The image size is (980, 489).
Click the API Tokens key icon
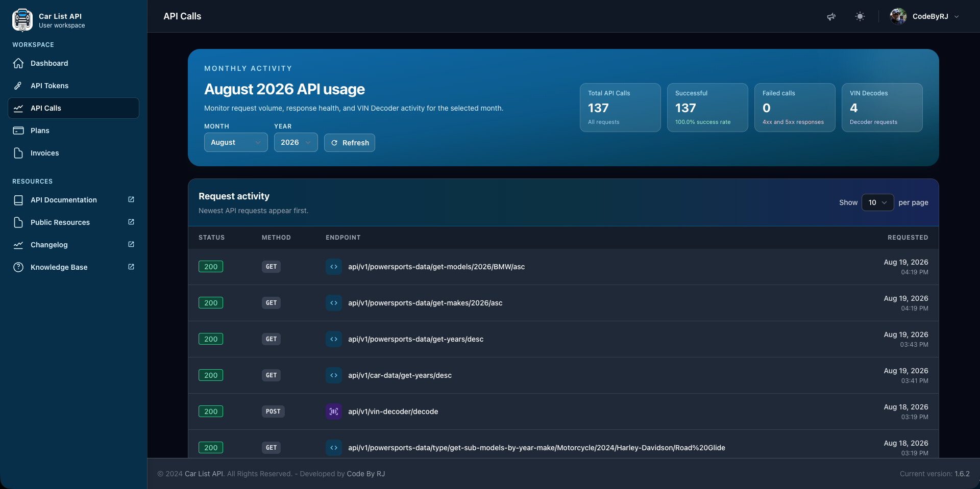(18, 86)
